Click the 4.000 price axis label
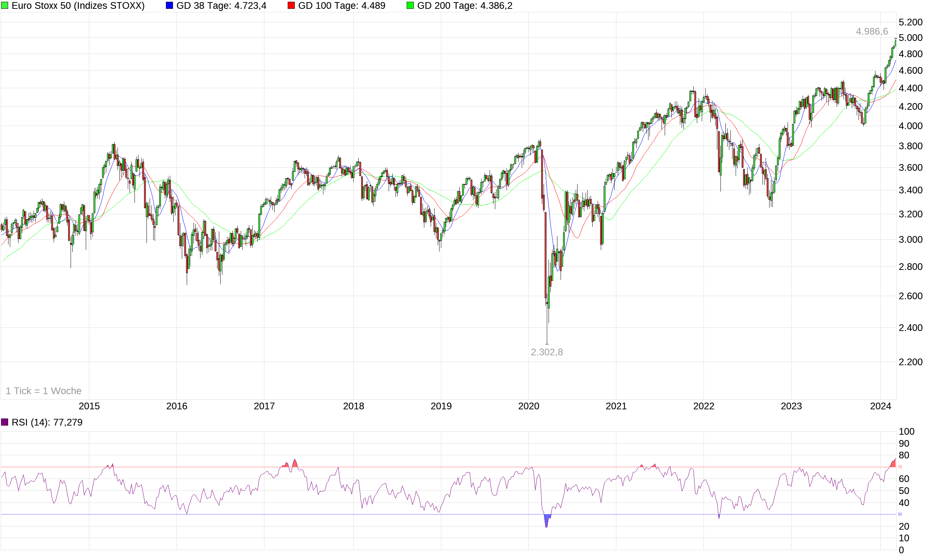The image size is (933, 560). pyautogui.click(x=910, y=126)
